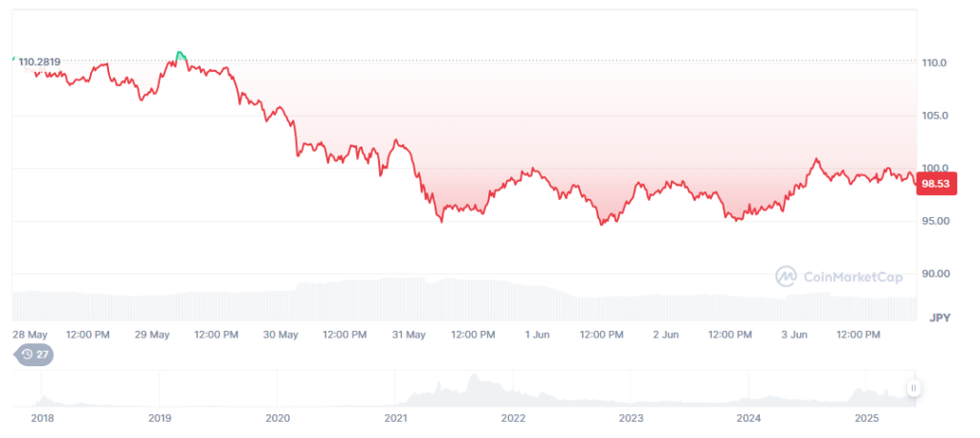Click the 100.0 price axis label

[x=933, y=168]
